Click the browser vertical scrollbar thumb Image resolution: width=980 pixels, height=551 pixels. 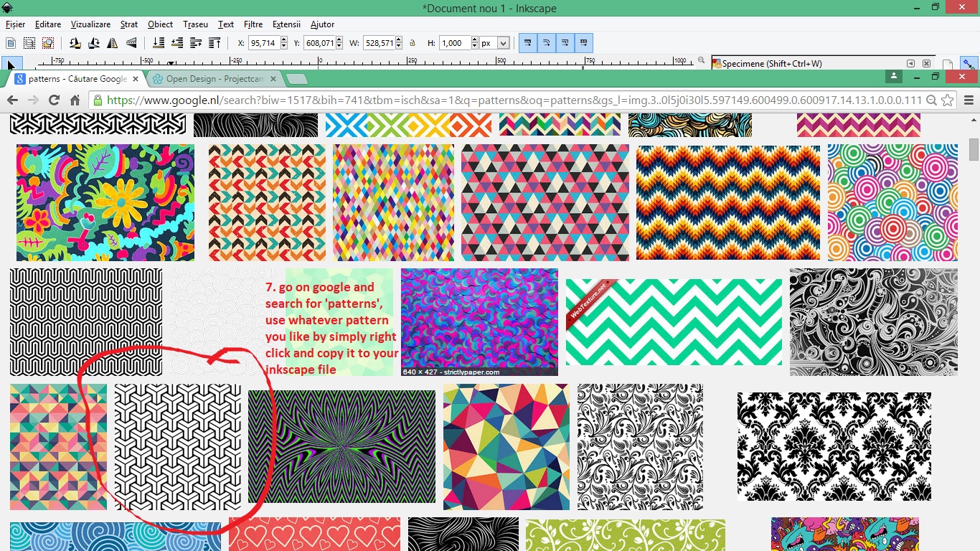974,149
